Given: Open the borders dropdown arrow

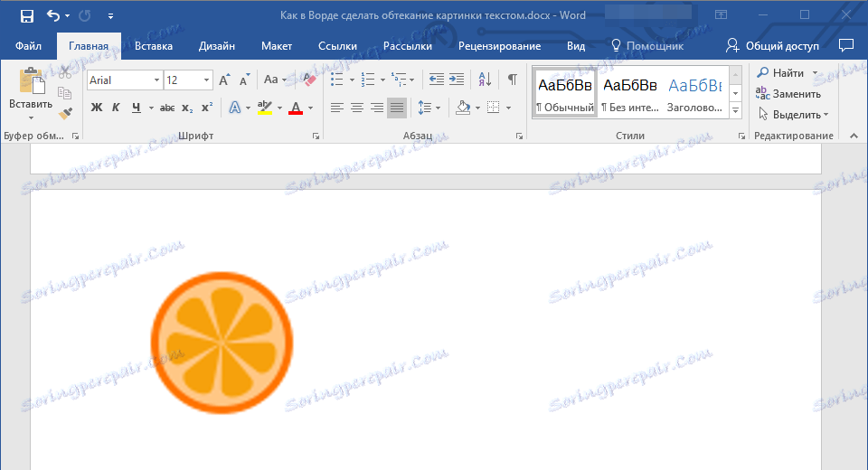Looking at the screenshot, I should 508,108.
